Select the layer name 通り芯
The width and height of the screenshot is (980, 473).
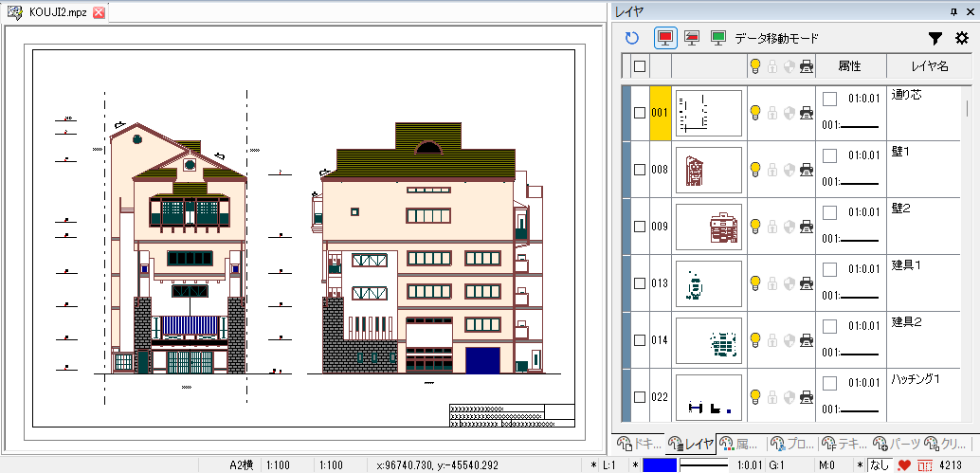tap(906, 95)
